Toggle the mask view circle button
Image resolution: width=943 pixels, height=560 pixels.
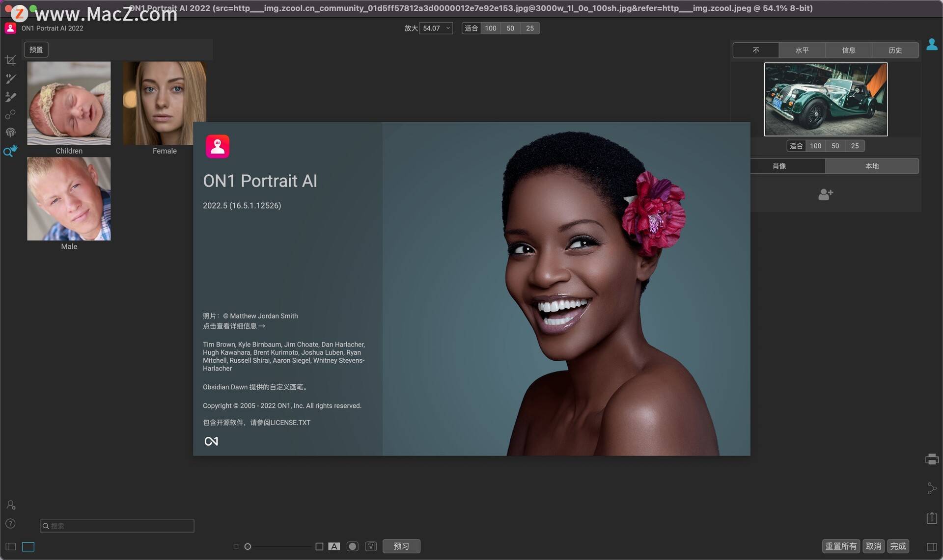point(352,546)
